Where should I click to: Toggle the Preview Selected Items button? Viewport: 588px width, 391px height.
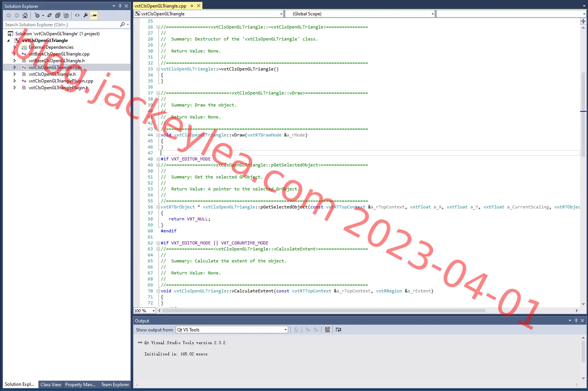[x=94, y=15]
